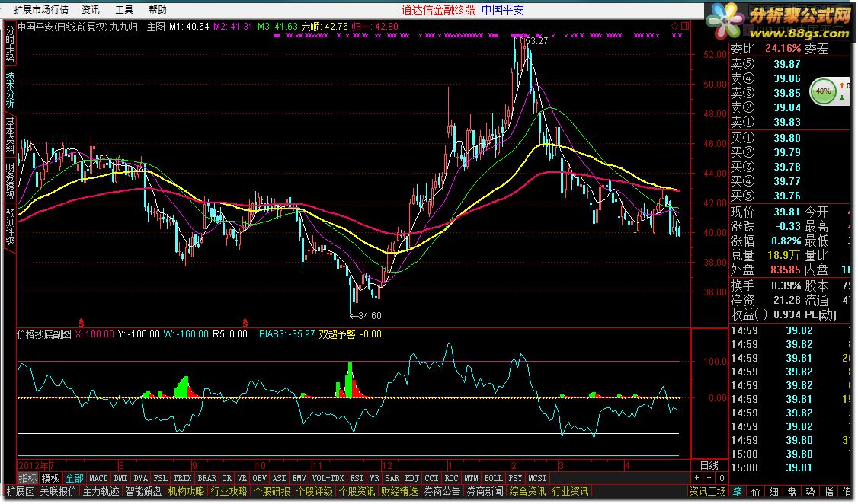Viewport: 858px width, 504px height.
Task: Click the minus zoom button below 日线
Action: (x=709, y=478)
